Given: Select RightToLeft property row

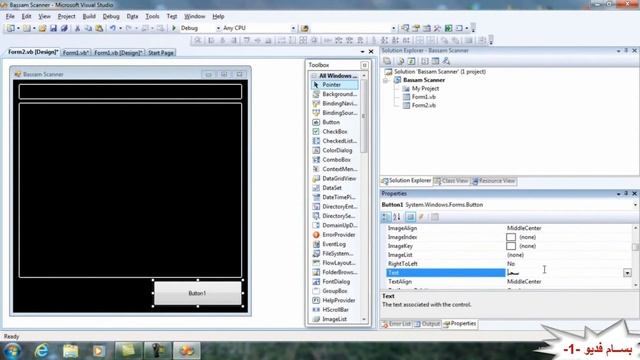Looking at the screenshot, I should tap(509, 264).
